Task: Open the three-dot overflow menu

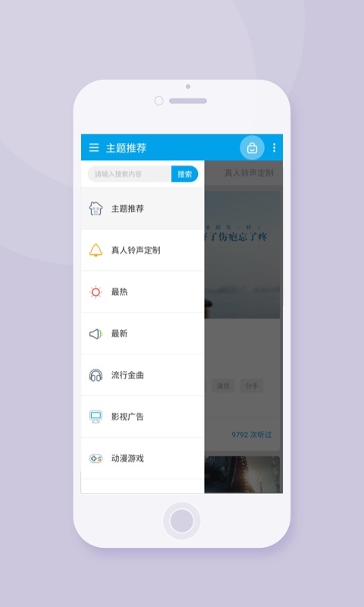Action: (x=275, y=147)
